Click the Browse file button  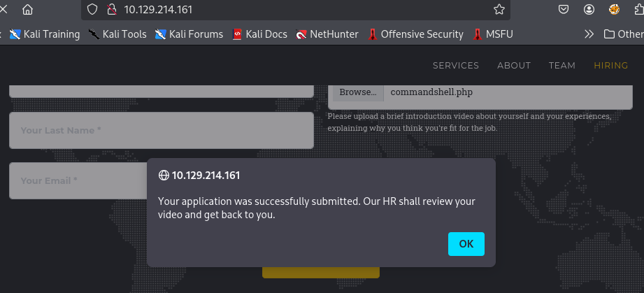(358, 92)
